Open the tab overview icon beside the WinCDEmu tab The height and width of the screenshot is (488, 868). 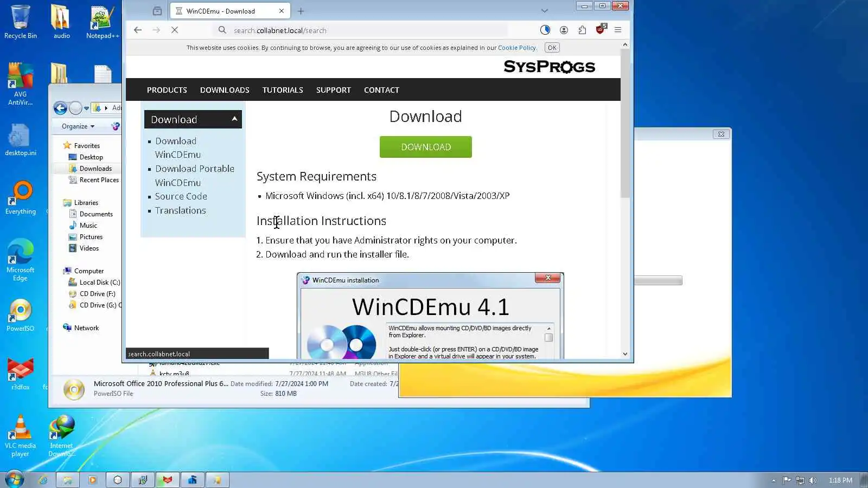pos(157,11)
